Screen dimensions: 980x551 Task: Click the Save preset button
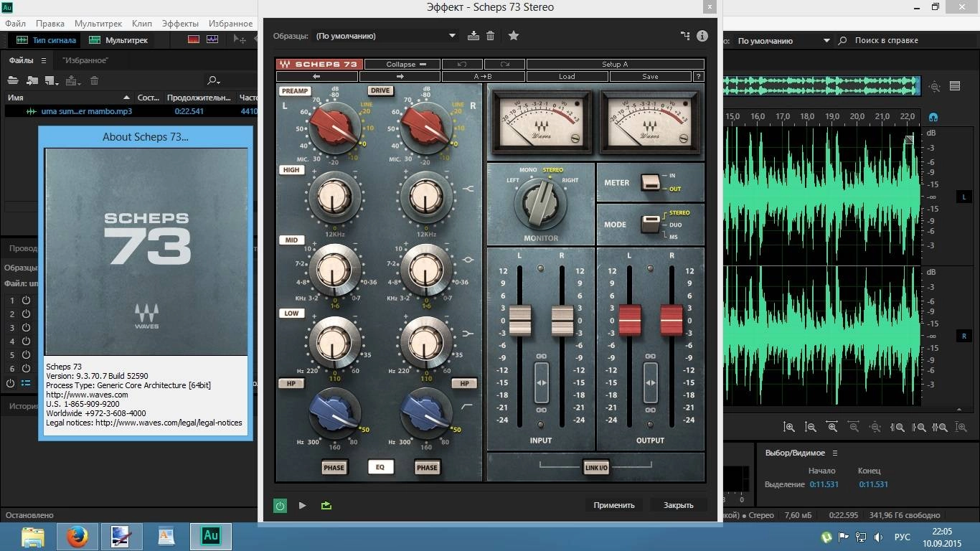pyautogui.click(x=650, y=76)
